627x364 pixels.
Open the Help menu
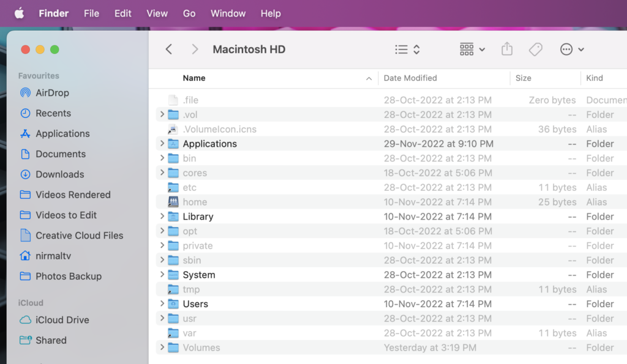[x=271, y=13]
